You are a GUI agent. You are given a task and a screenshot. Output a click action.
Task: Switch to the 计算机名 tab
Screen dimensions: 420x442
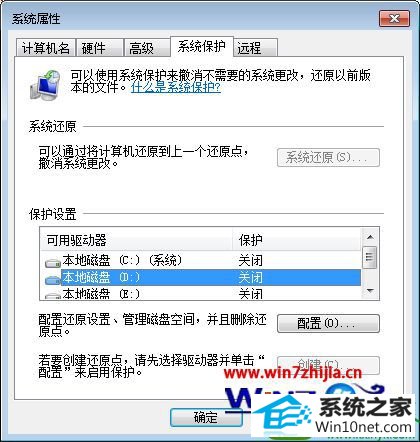coord(46,48)
